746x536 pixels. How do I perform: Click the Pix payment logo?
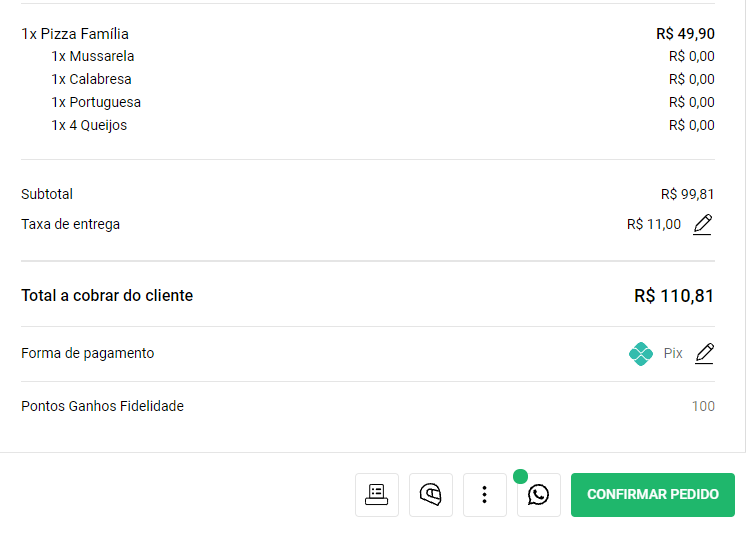click(641, 354)
